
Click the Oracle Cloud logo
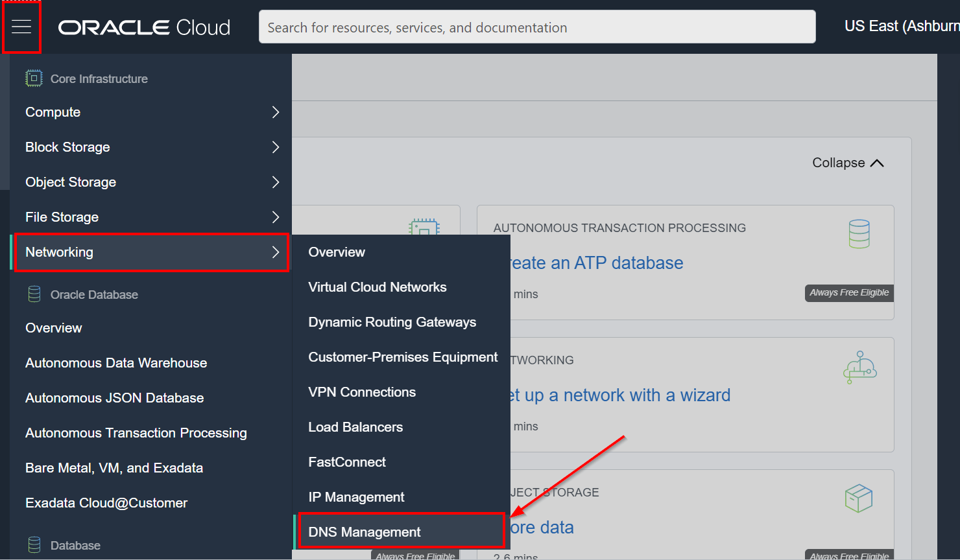tap(143, 27)
